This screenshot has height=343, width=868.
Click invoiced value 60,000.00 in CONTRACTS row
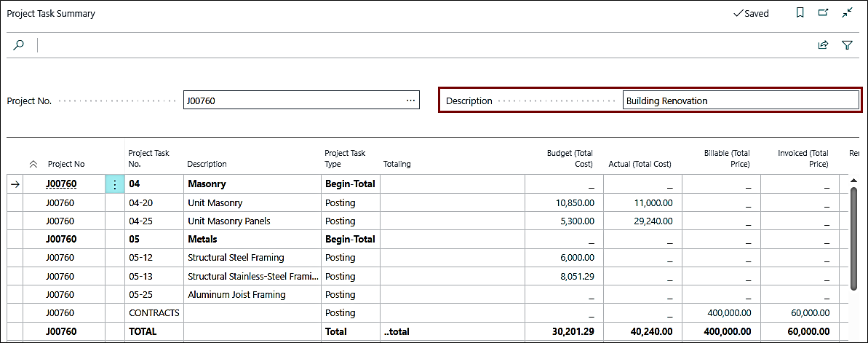[811, 313]
